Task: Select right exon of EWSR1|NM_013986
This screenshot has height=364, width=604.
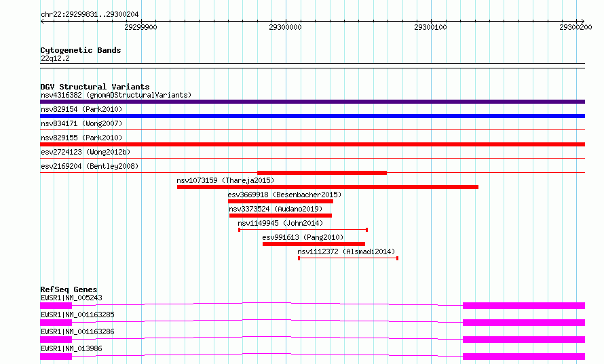Action: (x=524, y=357)
